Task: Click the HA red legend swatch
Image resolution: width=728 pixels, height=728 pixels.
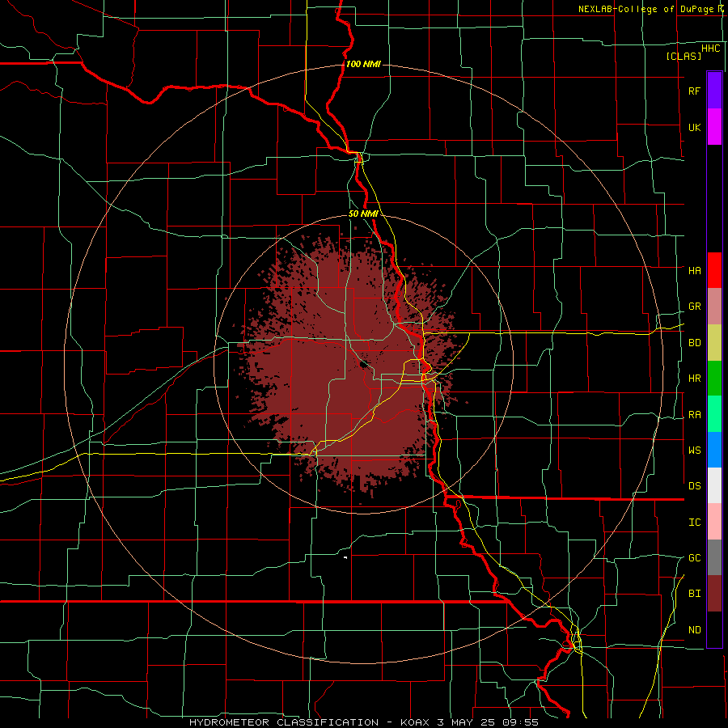Action: 714,270
